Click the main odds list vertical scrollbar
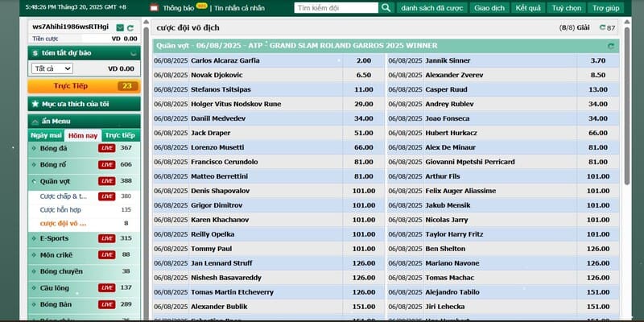Image resolution: width=644 pixels, height=322 pixels. point(627,105)
